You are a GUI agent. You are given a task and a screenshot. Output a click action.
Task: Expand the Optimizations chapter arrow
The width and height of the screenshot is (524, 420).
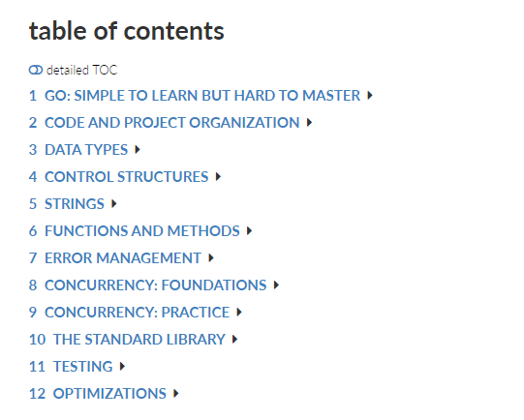(175, 394)
